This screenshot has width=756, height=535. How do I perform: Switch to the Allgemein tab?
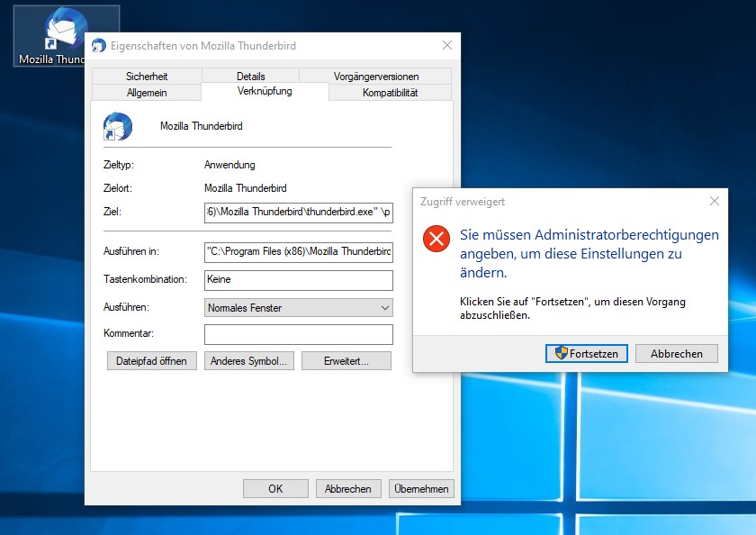coord(147,93)
